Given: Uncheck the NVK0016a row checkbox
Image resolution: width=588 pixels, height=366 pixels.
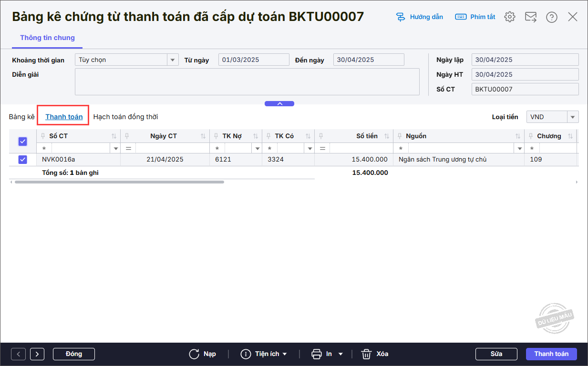Looking at the screenshot, I should (x=22, y=160).
